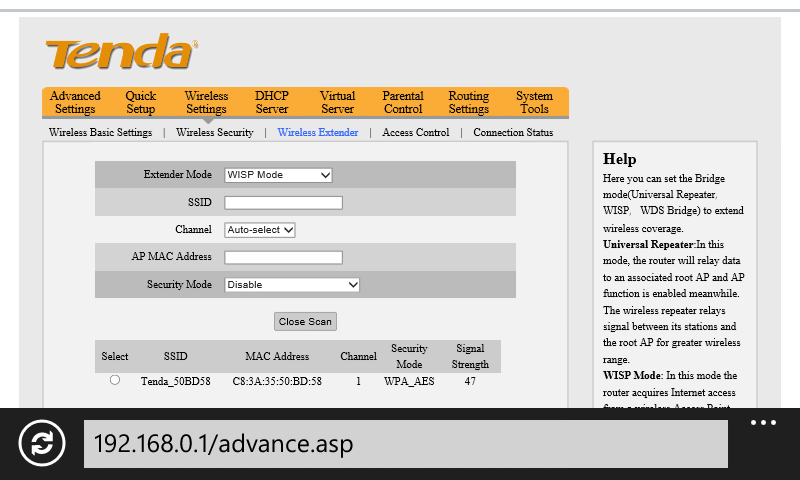
Task: Open the Virtual Server tab
Action: 337,103
